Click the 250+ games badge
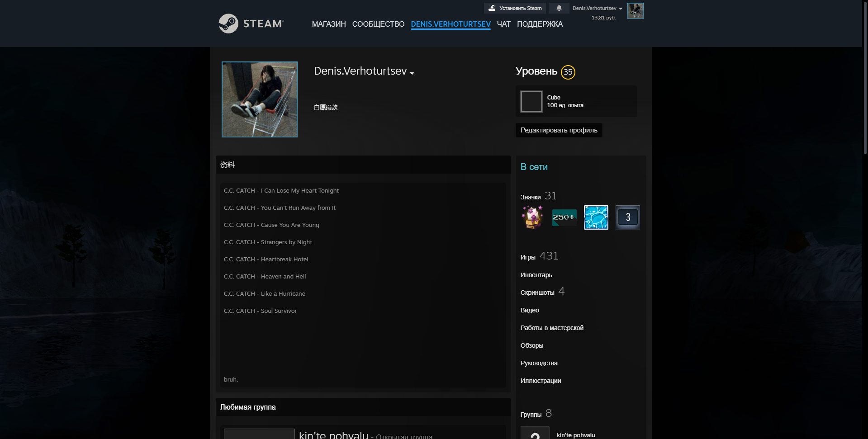The width and height of the screenshot is (868, 439). click(564, 217)
